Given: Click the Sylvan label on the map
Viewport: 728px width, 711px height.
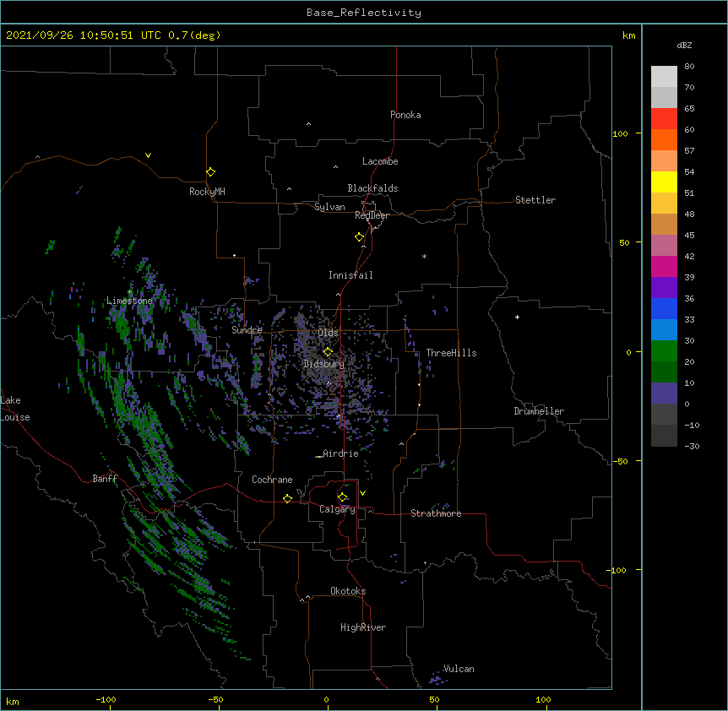Looking at the screenshot, I should click(x=329, y=207).
